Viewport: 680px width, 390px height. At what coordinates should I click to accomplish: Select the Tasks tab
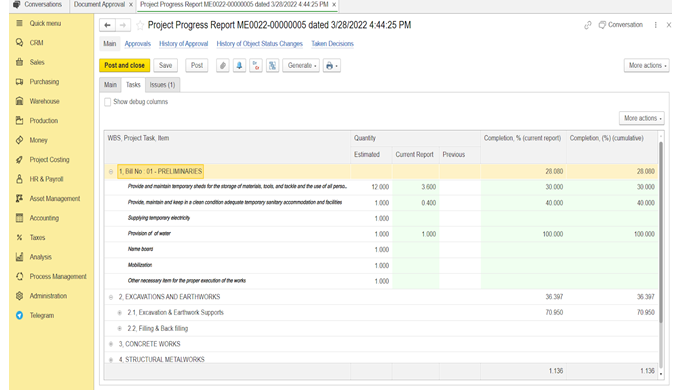pos(133,85)
